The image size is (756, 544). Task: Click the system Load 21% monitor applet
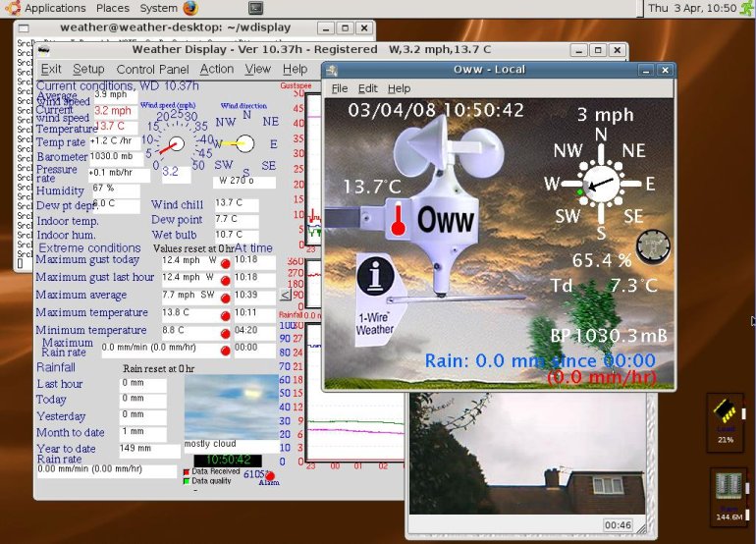pyautogui.click(x=726, y=423)
